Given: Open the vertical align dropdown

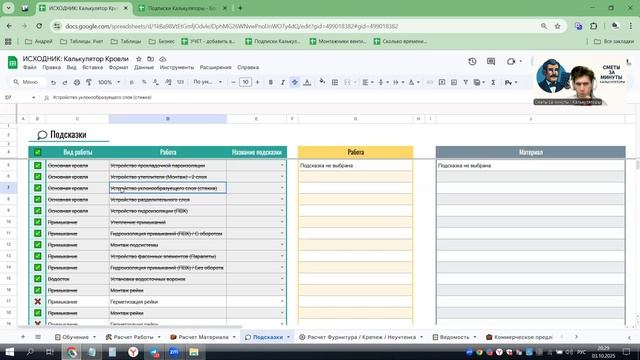Looking at the screenshot, I should pyautogui.click(x=383, y=82).
